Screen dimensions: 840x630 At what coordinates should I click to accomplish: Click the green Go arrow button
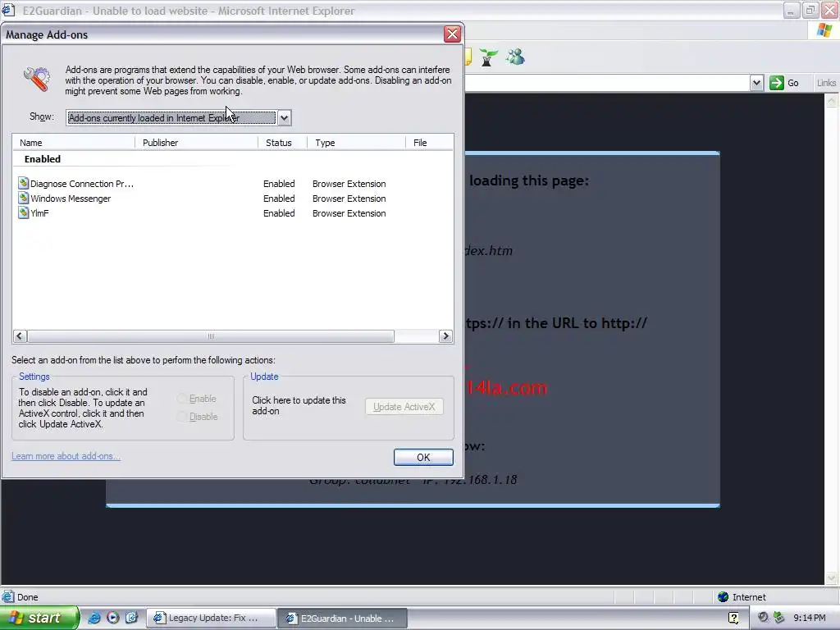(776, 83)
